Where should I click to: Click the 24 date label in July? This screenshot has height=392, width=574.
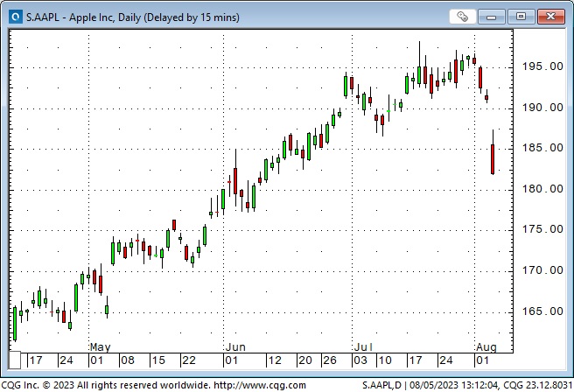446,360
